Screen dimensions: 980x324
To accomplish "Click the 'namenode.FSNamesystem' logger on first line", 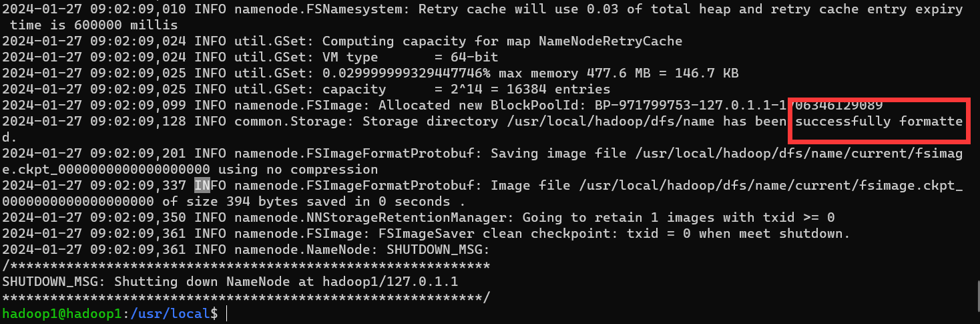I will click(x=318, y=9).
